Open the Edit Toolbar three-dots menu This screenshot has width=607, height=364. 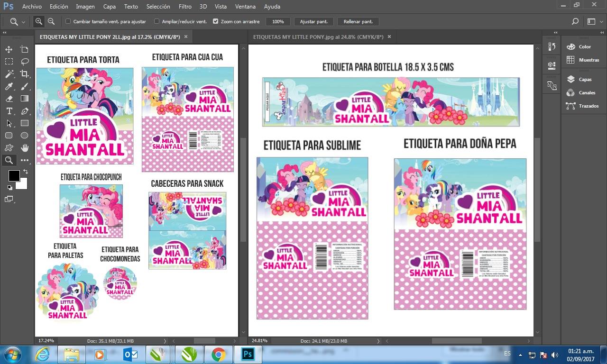pyautogui.click(x=24, y=160)
